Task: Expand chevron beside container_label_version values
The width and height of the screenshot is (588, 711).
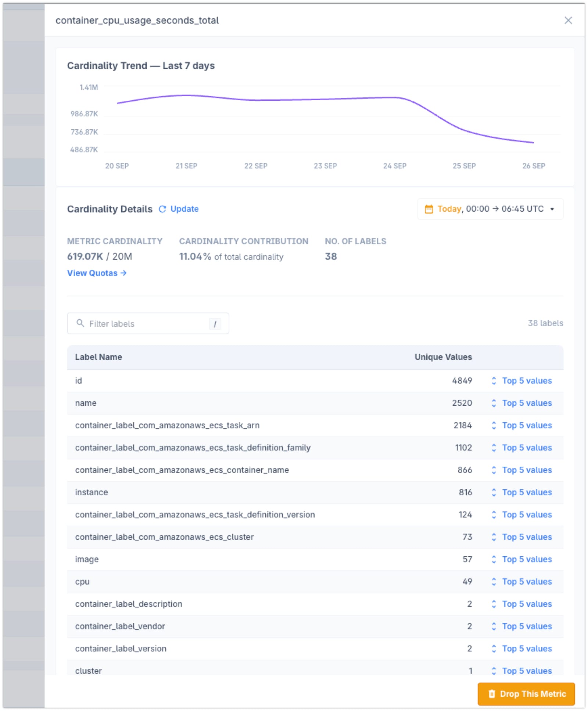Action: pyautogui.click(x=494, y=649)
